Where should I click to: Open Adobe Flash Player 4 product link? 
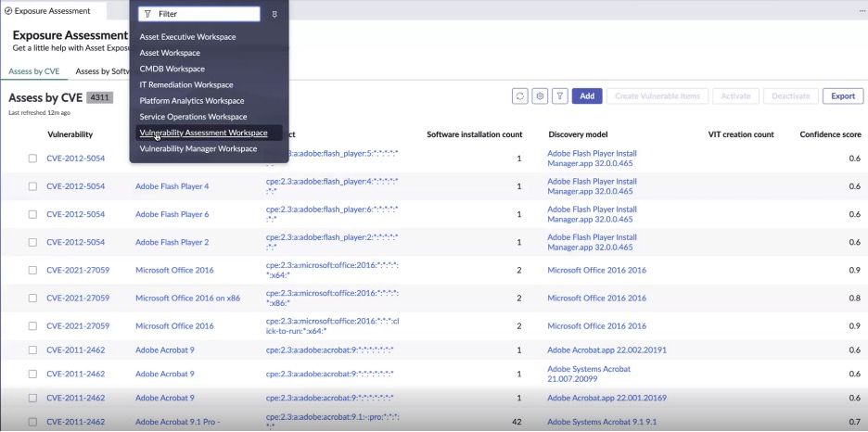coord(172,186)
